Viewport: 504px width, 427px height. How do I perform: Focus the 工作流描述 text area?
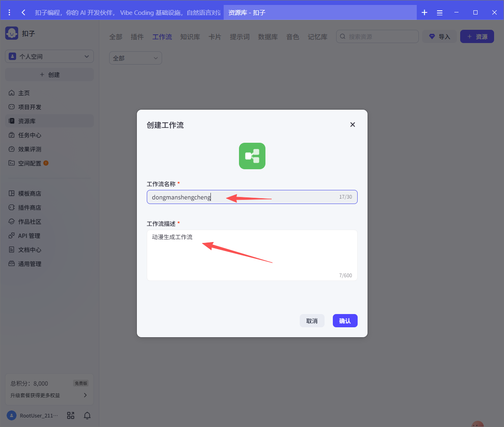(x=252, y=255)
